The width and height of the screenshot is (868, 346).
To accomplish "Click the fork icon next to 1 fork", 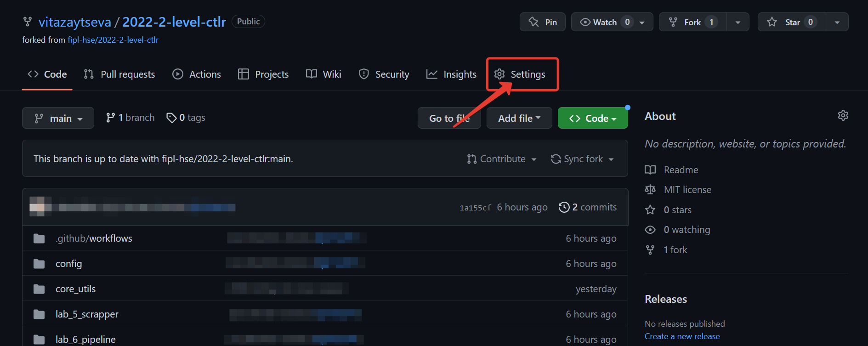I will coord(650,250).
